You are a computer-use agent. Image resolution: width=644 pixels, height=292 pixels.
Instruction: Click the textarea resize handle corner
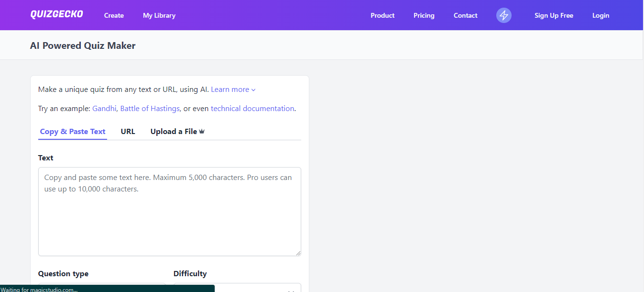coord(298,253)
